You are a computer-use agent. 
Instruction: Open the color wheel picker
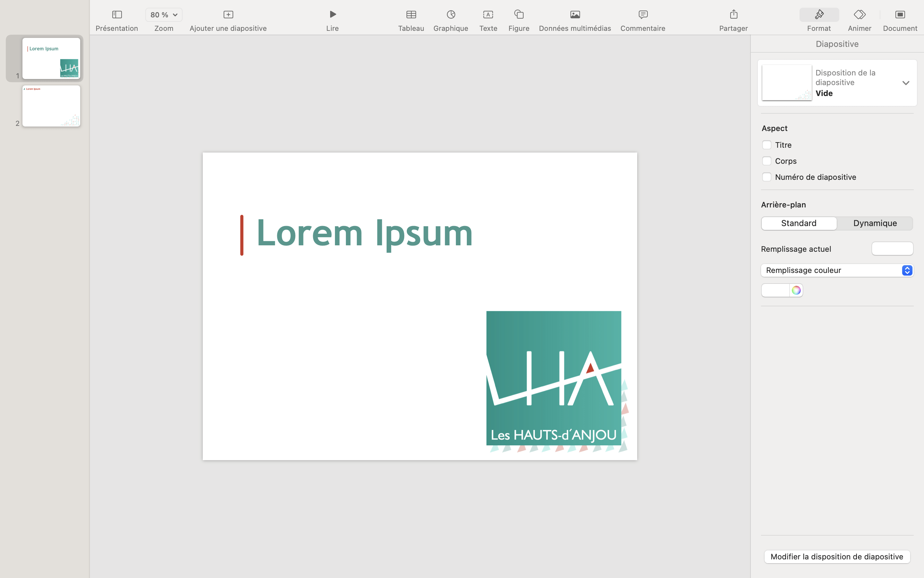point(796,290)
